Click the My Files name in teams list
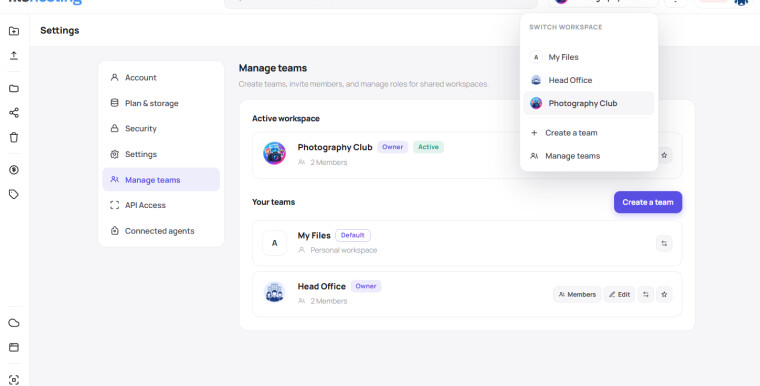 tap(314, 235)
